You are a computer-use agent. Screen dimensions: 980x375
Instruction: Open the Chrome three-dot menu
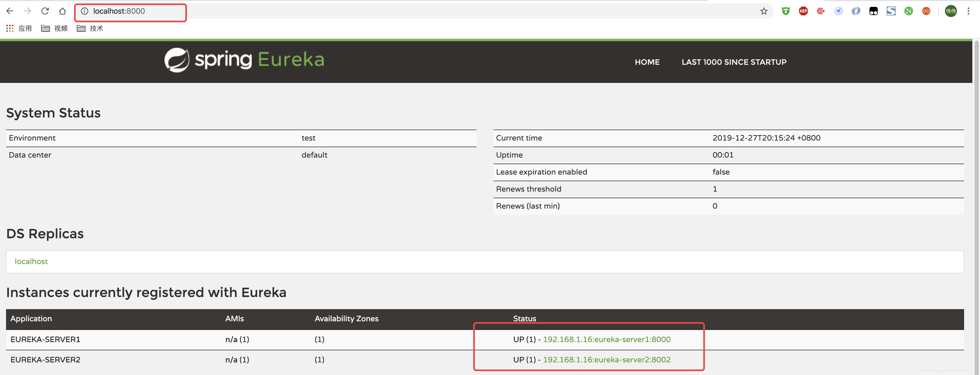pos(968,11)
